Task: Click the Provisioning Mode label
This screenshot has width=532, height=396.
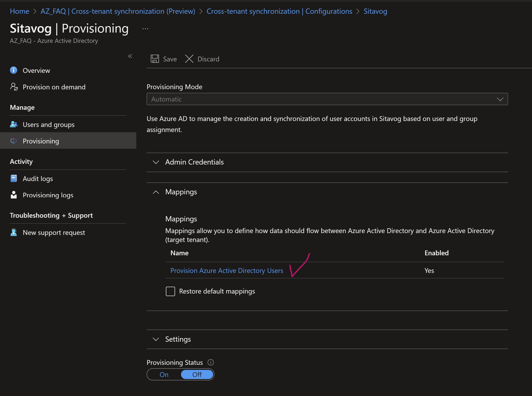Action: [x=174, y=87]
